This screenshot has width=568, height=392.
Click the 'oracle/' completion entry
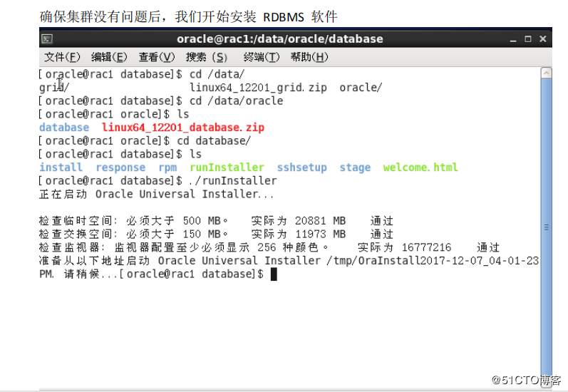(x=361, y=88)
